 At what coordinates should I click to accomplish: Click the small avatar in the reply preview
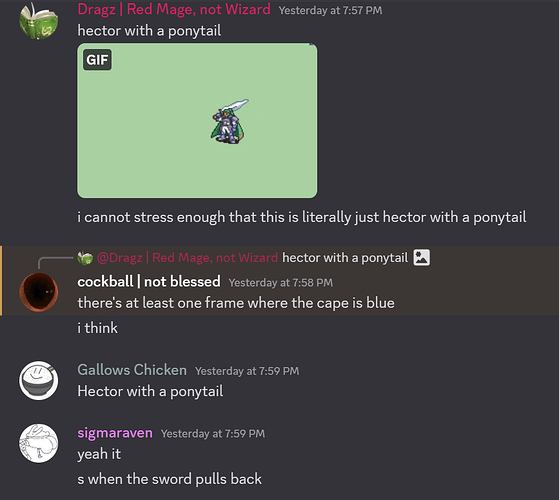(x=85, y=258)
